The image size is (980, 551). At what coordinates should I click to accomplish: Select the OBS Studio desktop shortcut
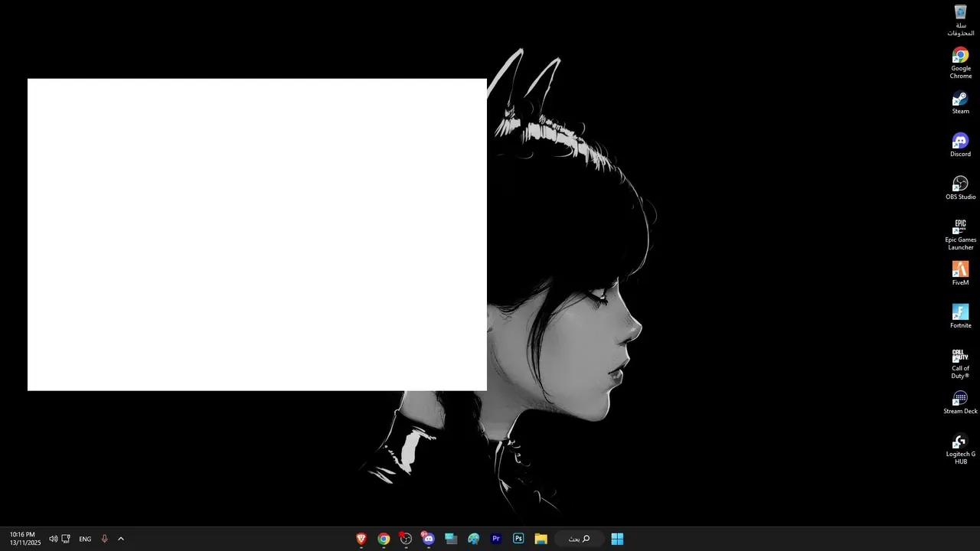[960, 188]
